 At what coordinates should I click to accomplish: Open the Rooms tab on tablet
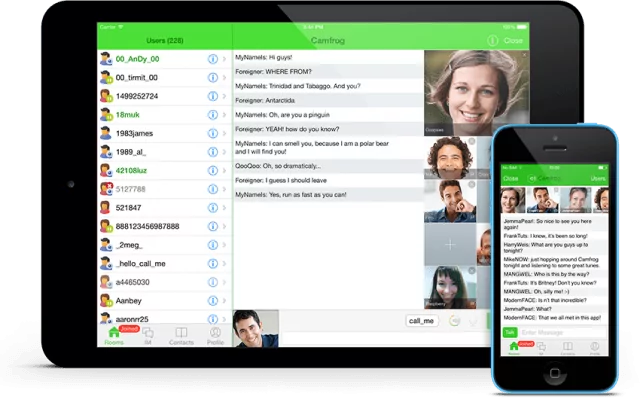tap(114, 336)
